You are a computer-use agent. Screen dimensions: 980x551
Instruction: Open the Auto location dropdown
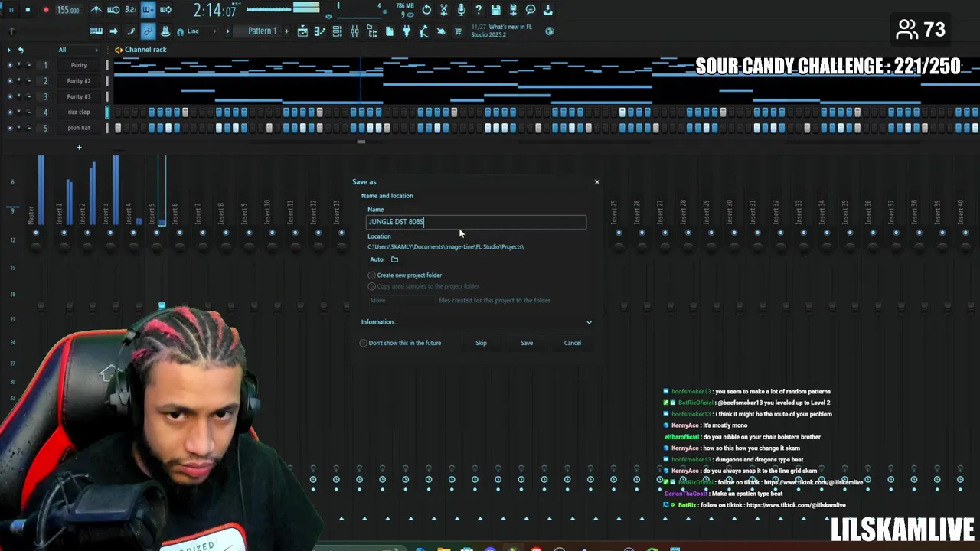pyautogui.click(x=377, y=259)
